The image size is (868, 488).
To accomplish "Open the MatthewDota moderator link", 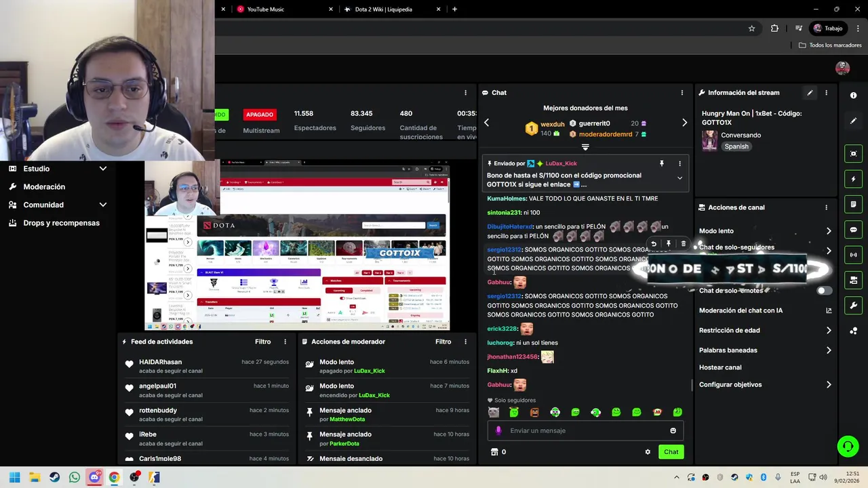I will [x=347, y=420].
